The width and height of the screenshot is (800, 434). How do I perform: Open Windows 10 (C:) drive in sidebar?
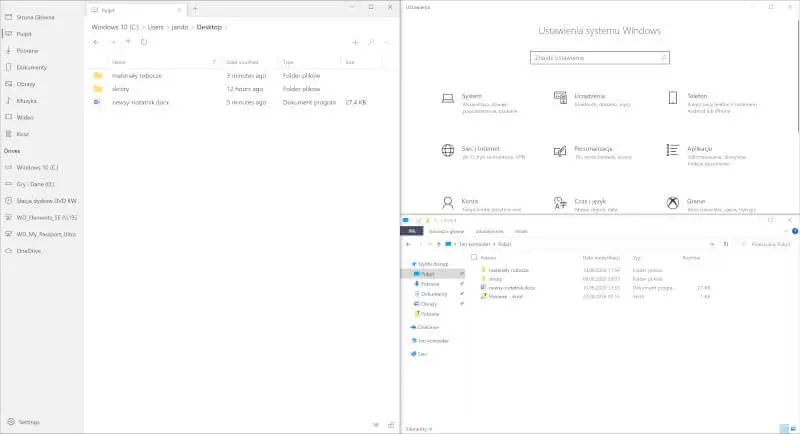37,167
